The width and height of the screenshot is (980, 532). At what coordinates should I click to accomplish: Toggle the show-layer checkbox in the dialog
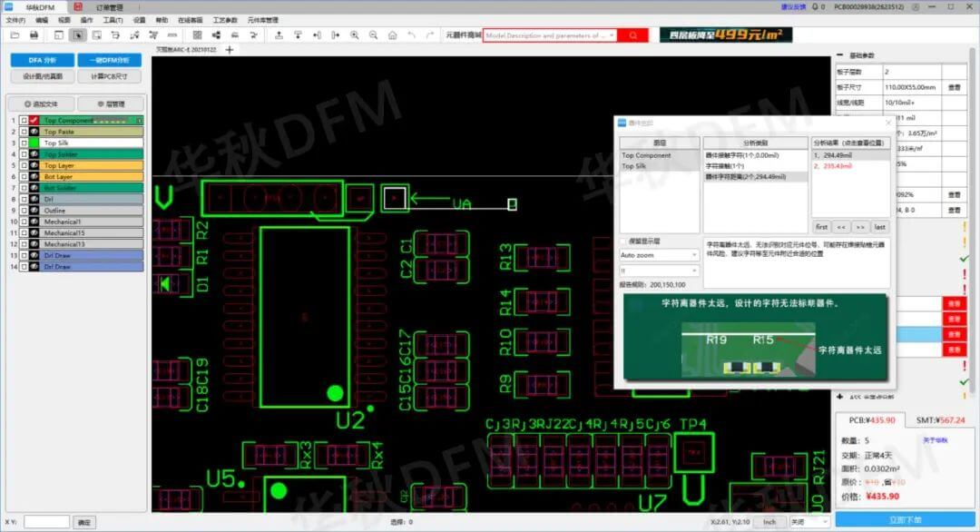point(623,241)
